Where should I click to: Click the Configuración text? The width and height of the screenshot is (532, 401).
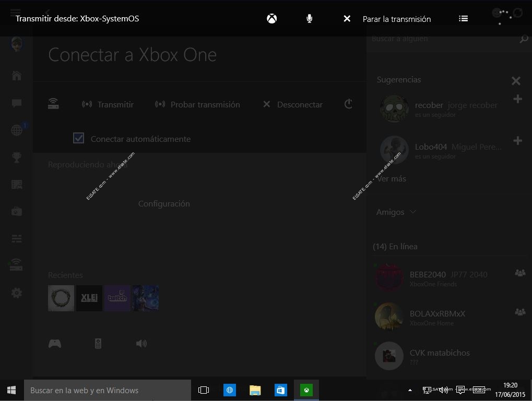click(164, 204)
